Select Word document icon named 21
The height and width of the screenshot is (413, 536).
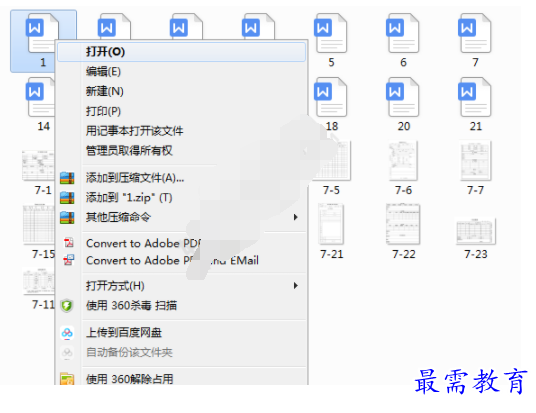pos(475,97)
